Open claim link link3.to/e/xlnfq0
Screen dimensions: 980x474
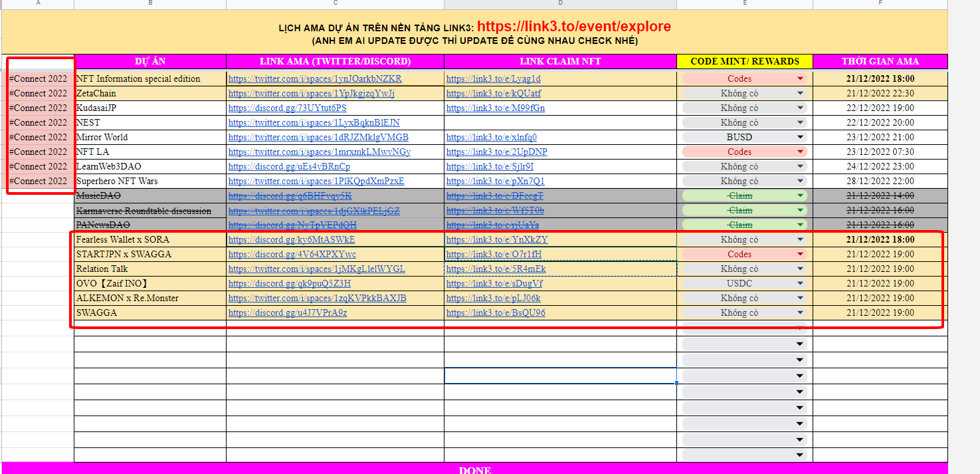point(492,137)
